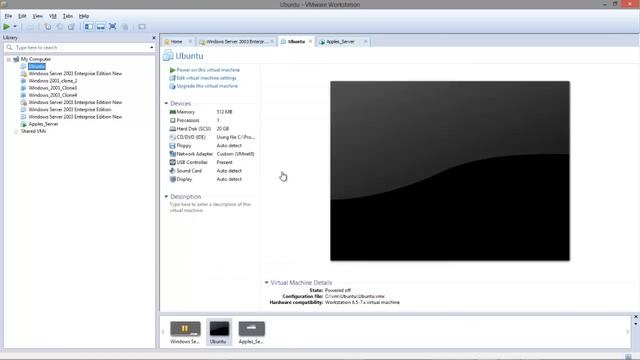Toggle the thumbnail bar toolbar icon
Image resolution: width=640 pixels, height=360 pixels.
coord(100,27)
